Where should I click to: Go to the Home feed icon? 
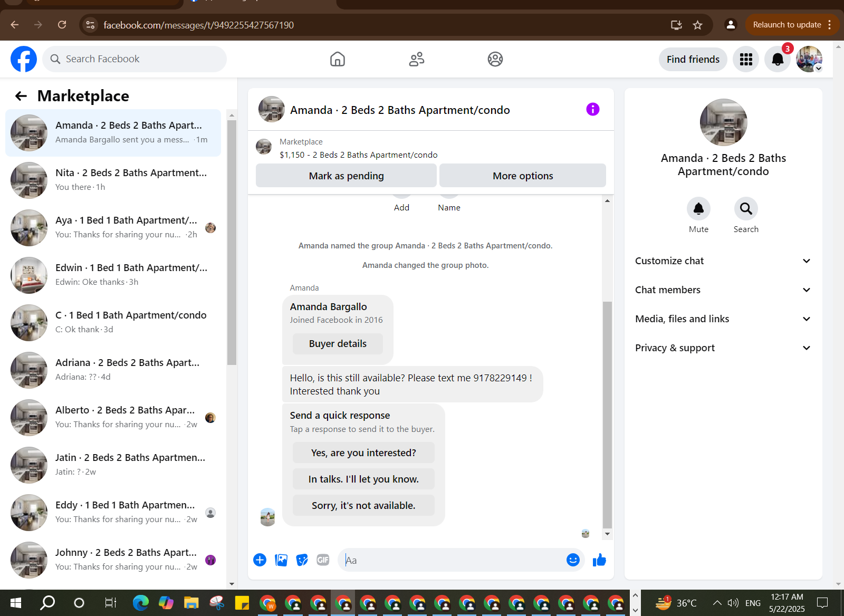338,59
